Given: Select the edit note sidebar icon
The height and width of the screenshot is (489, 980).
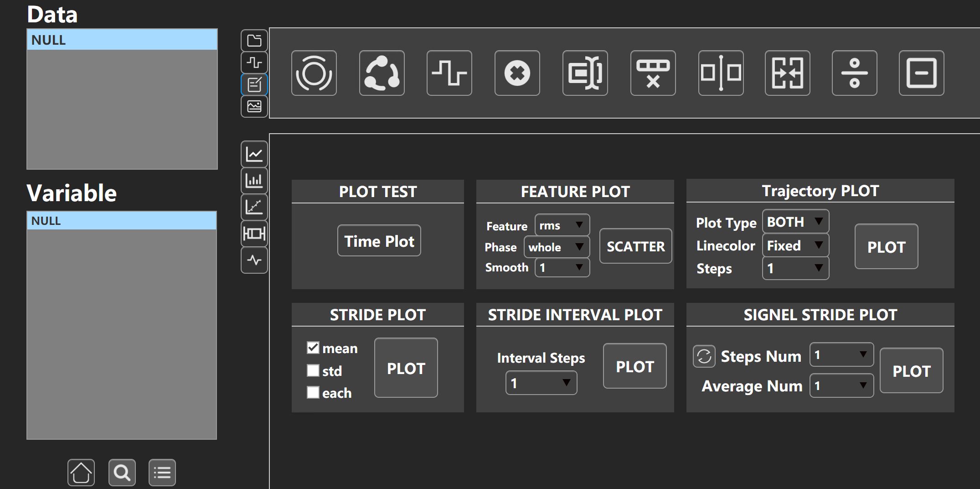Looking at the screenshot, I should (254, 84).
